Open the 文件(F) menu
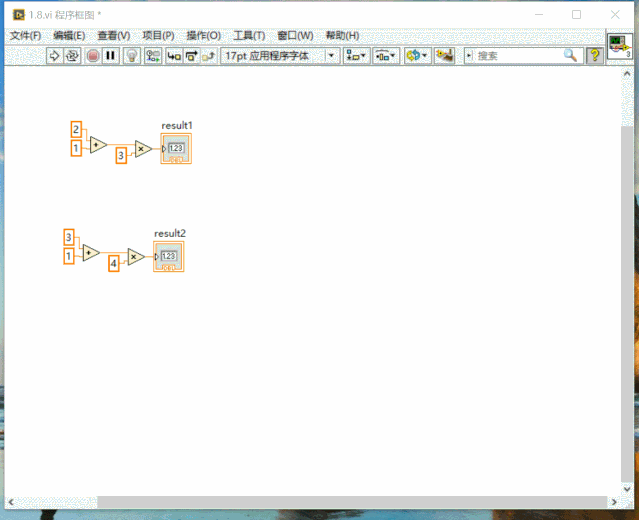The image size is (639, 520). coord(25,35)
